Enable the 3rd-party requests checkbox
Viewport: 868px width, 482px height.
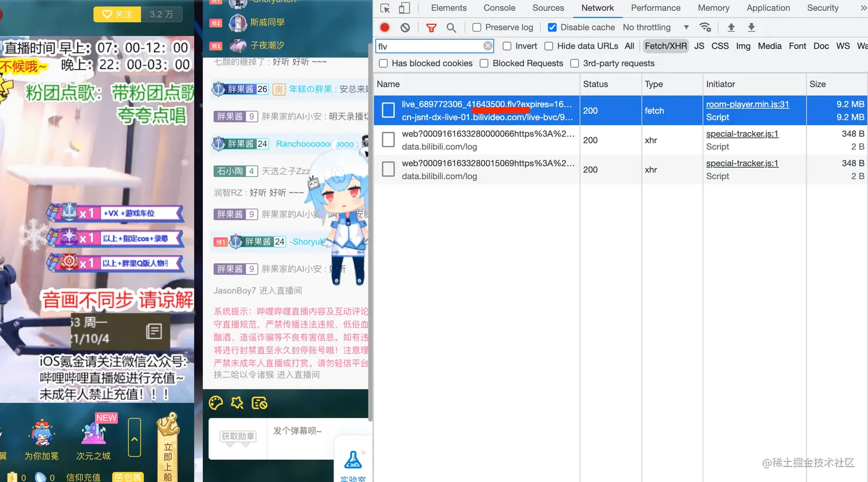[575, 63]
